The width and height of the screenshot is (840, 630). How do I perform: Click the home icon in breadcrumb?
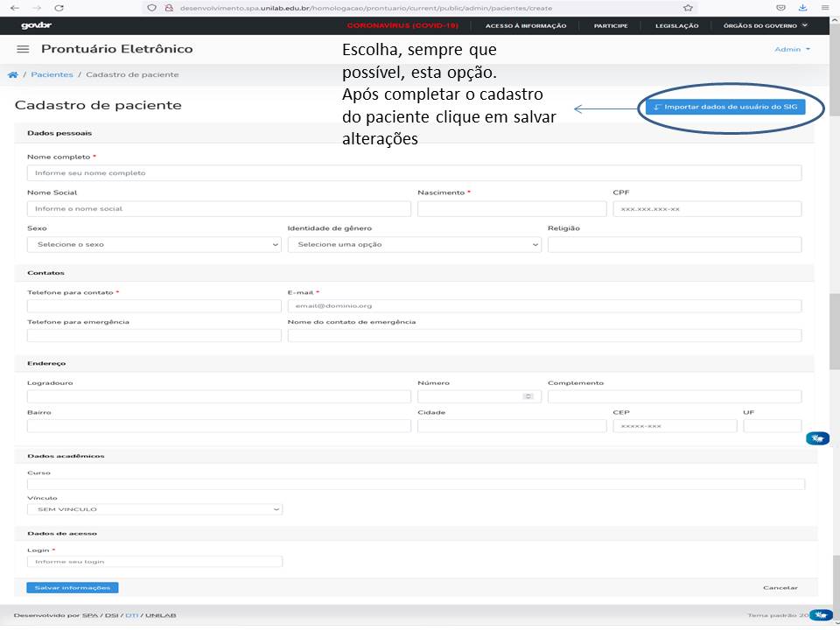[x=12, y=75]
